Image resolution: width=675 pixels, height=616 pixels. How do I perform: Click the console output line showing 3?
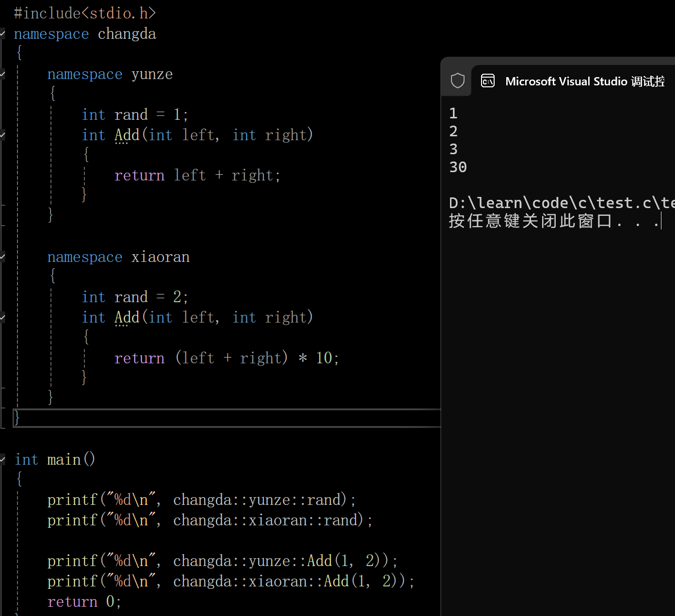[453, 149]
